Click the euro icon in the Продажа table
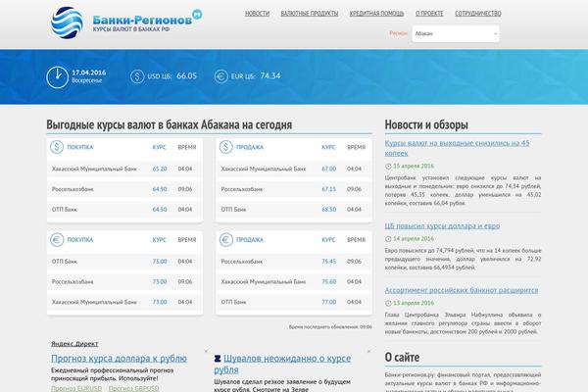Viewport: 588px width, 392px height. 226,239
